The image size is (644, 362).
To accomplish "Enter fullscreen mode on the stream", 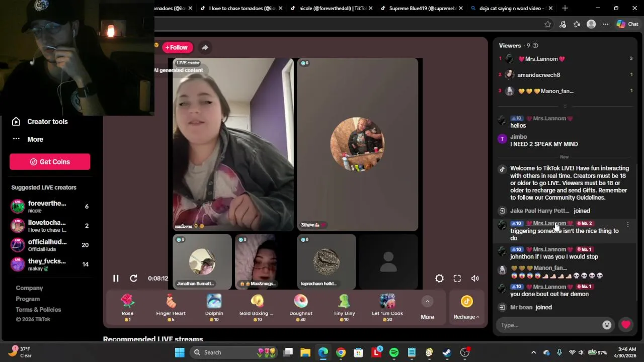I will tap(457, 278).
